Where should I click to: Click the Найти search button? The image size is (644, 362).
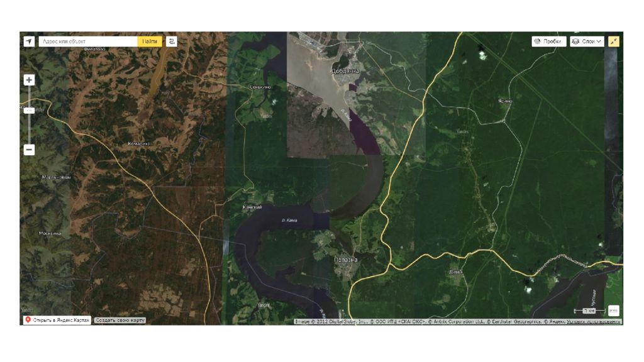[x=150, y=41]
